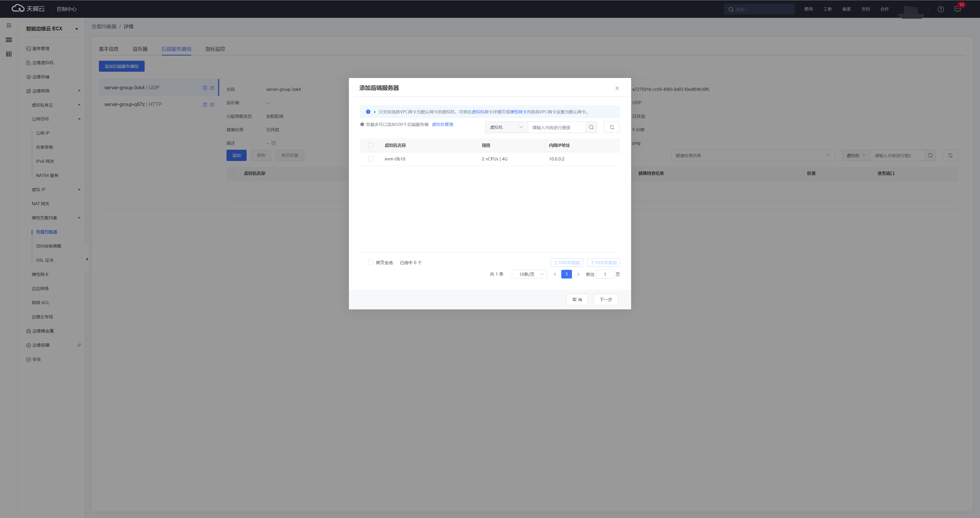Select server-group-q87z in the group list
The image size is (980, 518).
159,104
